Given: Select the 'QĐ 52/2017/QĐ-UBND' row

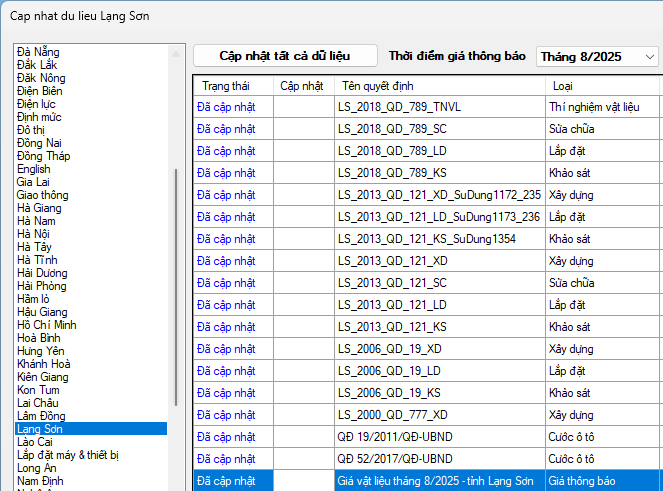Looking at the screenshot, I should coord(440,459).
